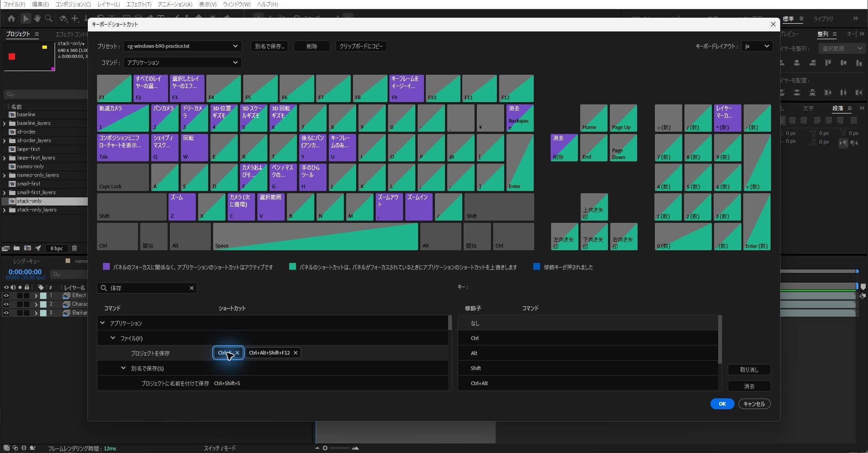Click the trash icon in Project panel

pyautogui.click(x=75, y=248)
